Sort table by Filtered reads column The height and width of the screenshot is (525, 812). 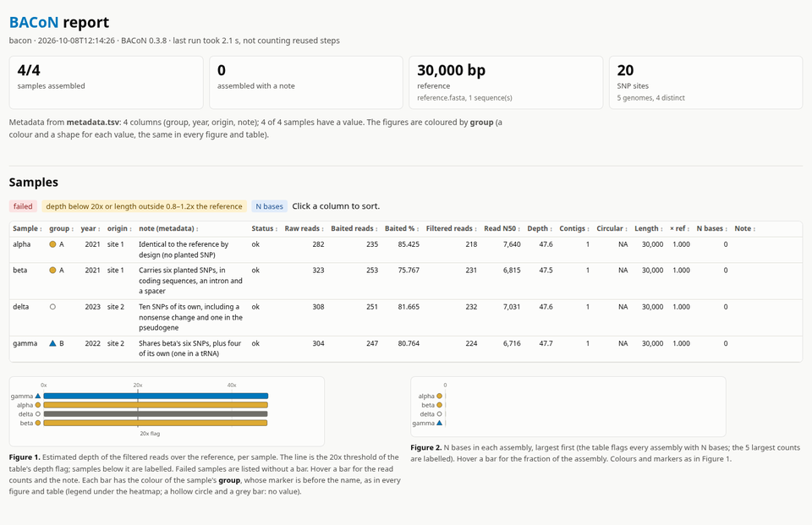[451, 228]
